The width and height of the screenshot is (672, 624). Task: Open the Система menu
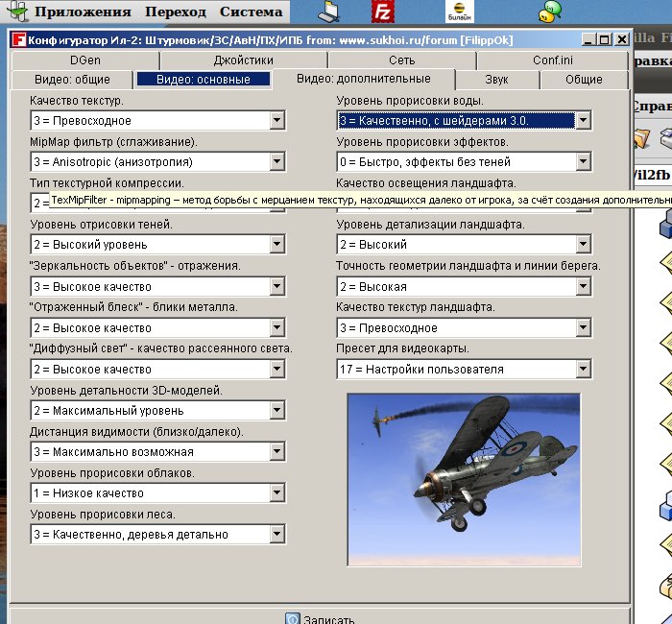251,12
